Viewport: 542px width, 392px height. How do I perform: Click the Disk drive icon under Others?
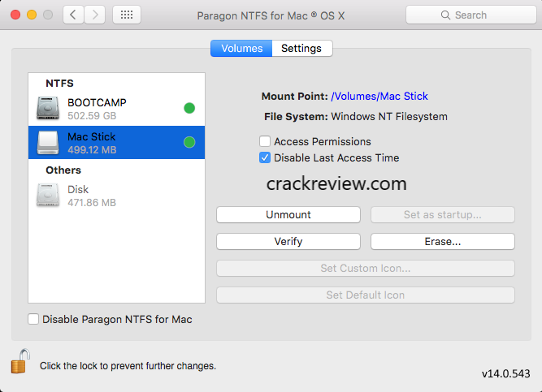[48, 195]
